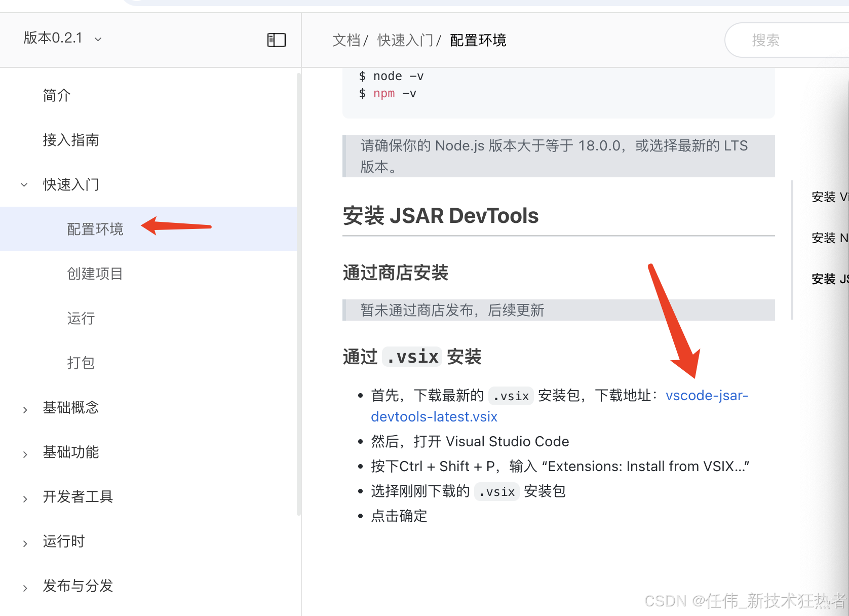The height and width of the screenshot is (616, 849).
Task: Open the 发布与分发 sidebar item
Action: (x=78, y=586)
